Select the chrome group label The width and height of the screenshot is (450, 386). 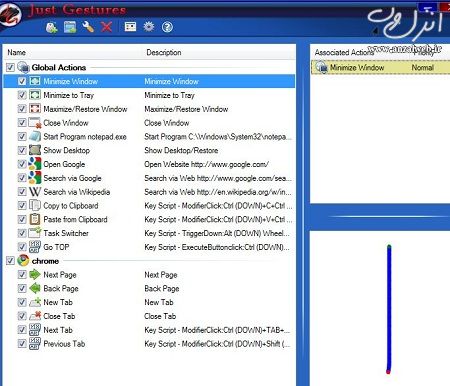pyautogui.click(x=45, y=261)
